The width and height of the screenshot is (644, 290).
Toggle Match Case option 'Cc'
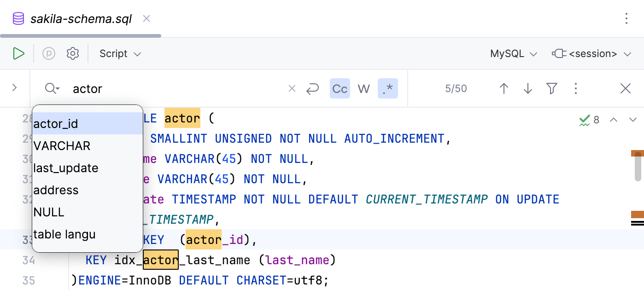tap(340, 89)
